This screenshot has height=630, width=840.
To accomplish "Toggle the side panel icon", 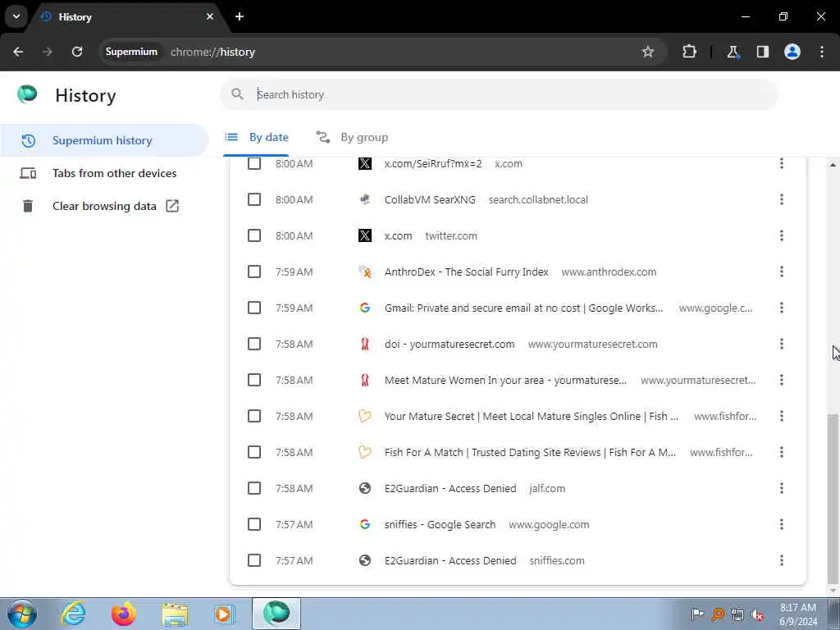I will [763, 52].
